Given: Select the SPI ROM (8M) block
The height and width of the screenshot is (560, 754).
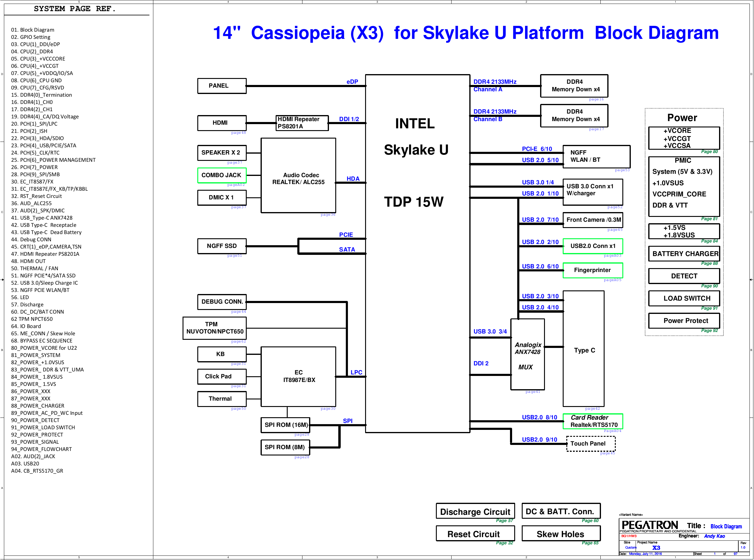Looking at the screenshot, I should click(286, 447).
